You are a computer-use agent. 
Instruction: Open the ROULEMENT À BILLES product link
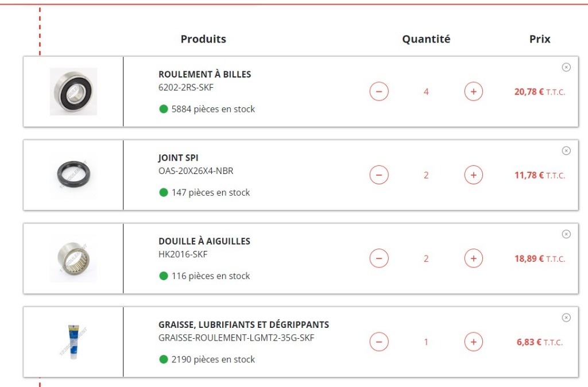[205, 74]
